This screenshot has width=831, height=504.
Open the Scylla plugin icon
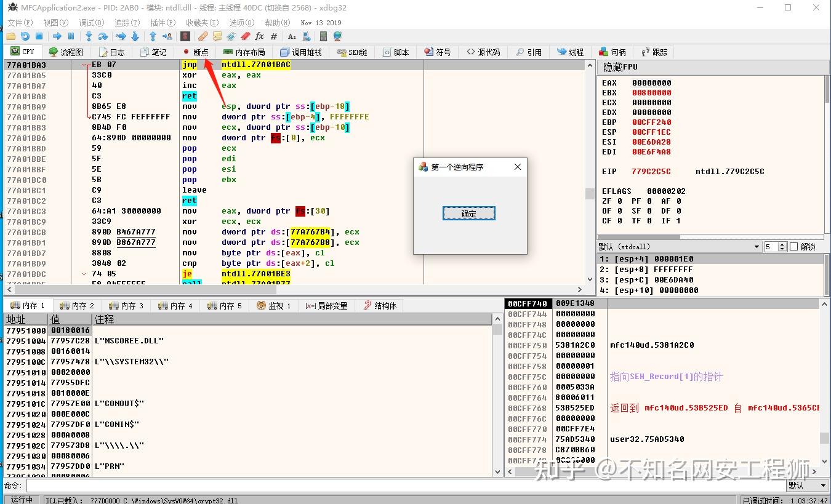184,37
